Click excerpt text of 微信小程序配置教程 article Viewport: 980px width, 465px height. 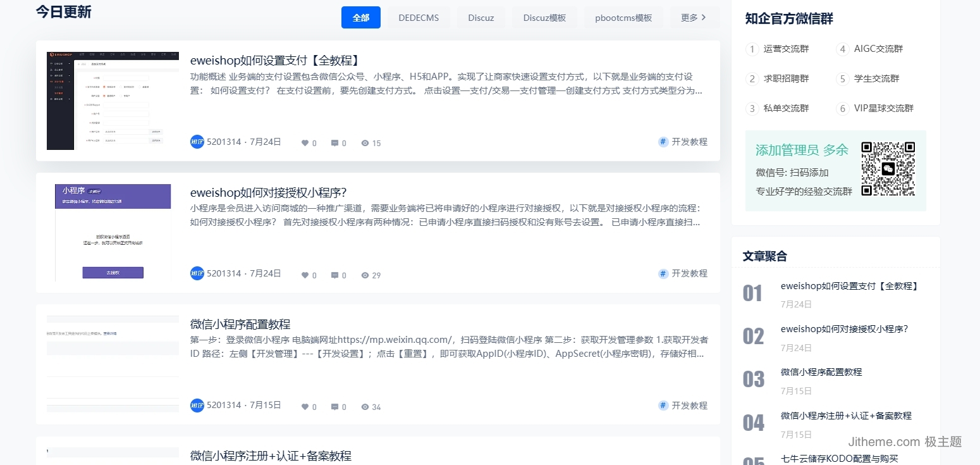click(x=449, y=347)
